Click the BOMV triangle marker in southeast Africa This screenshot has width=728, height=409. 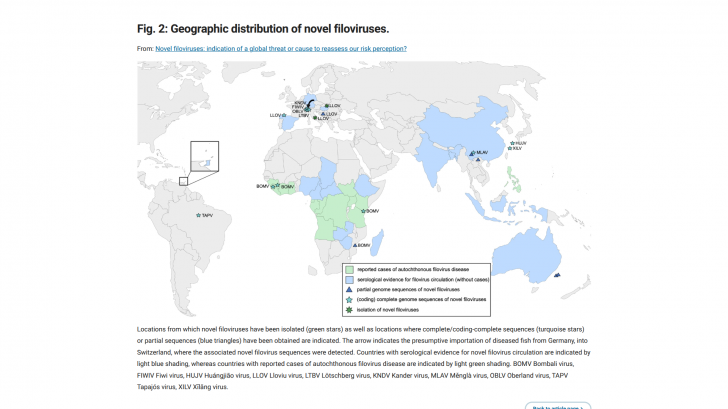coord(353,244)
